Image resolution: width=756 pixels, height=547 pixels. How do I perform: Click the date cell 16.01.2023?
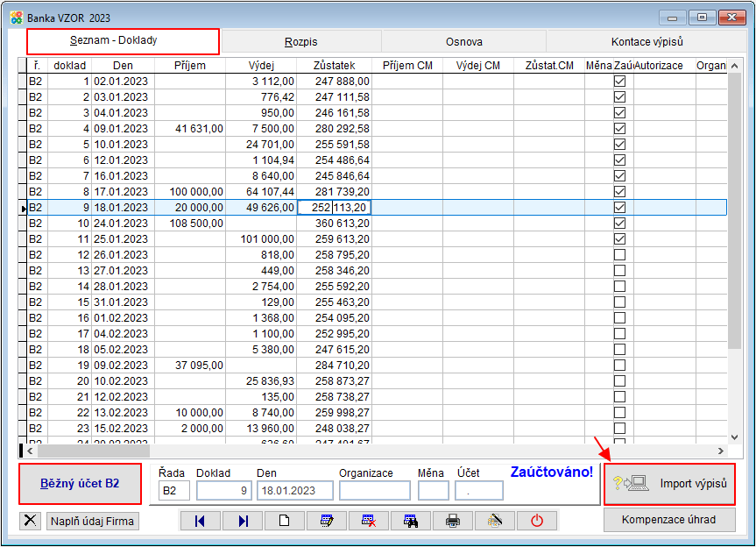123,176
